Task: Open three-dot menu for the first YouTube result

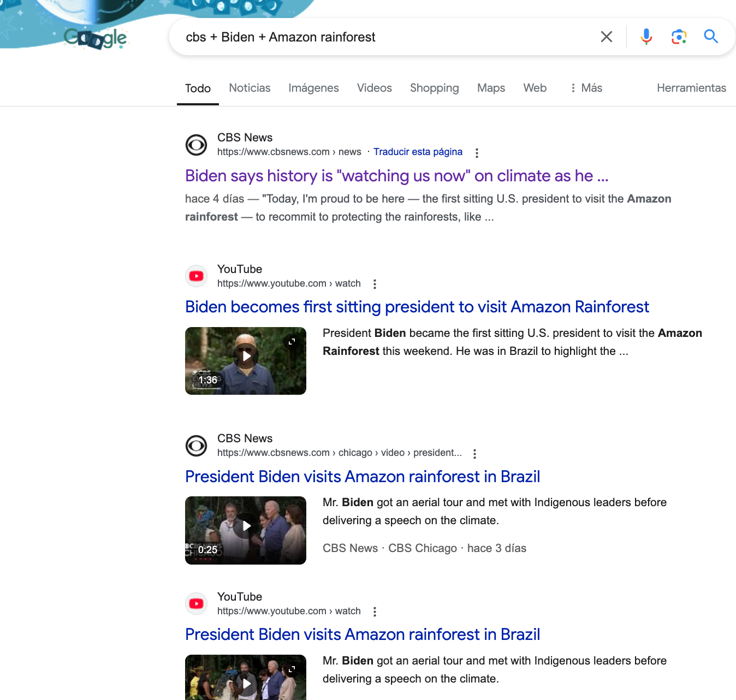Action: click(375, 284)
